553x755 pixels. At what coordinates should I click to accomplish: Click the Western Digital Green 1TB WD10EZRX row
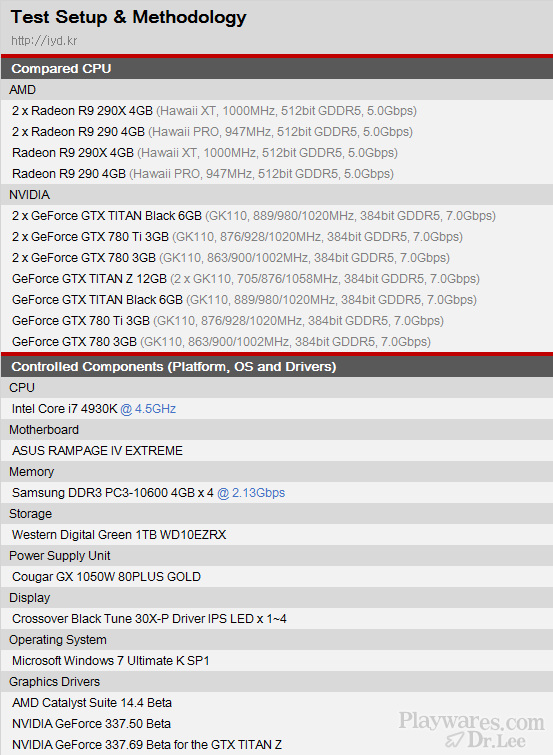click(x=276, y=534)
